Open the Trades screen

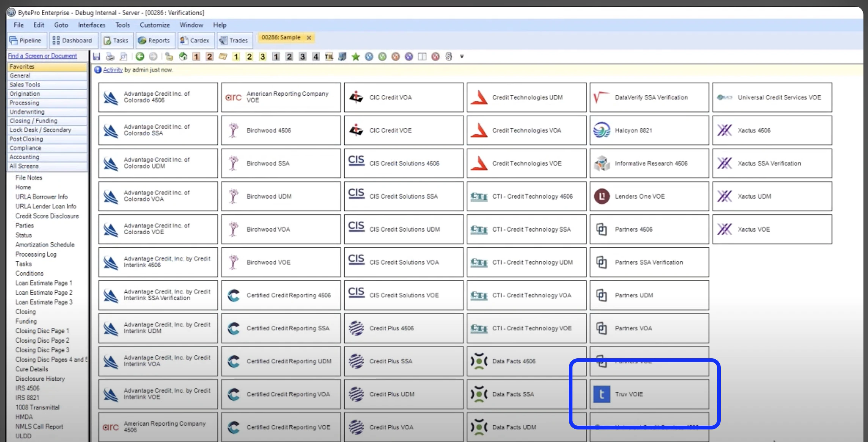(234, 40)
